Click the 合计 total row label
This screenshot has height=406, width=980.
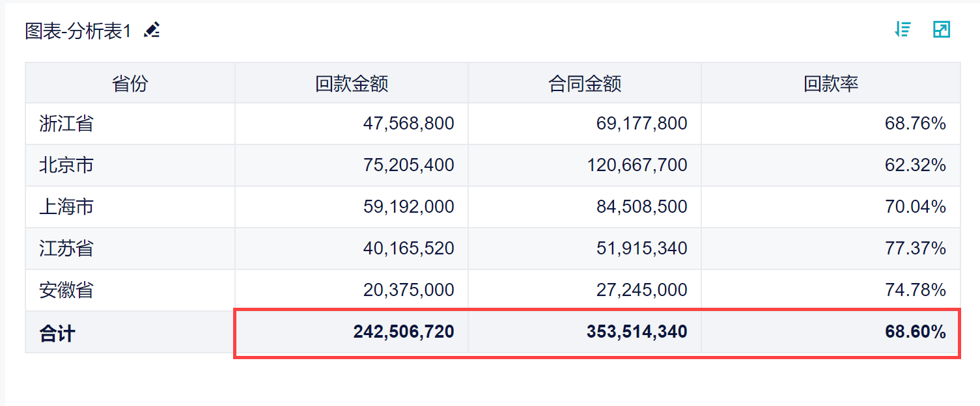(x=57, y=333)
